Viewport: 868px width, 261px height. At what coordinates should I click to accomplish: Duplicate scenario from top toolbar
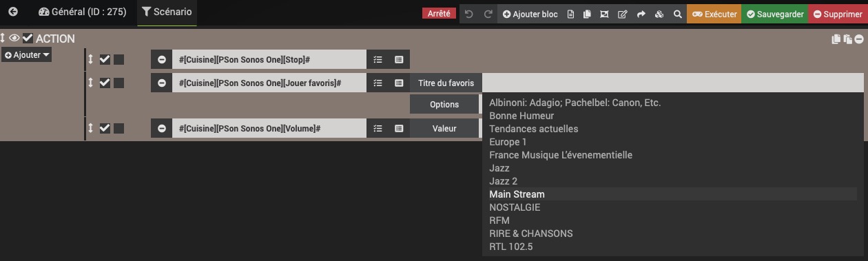tap(587, 14)
